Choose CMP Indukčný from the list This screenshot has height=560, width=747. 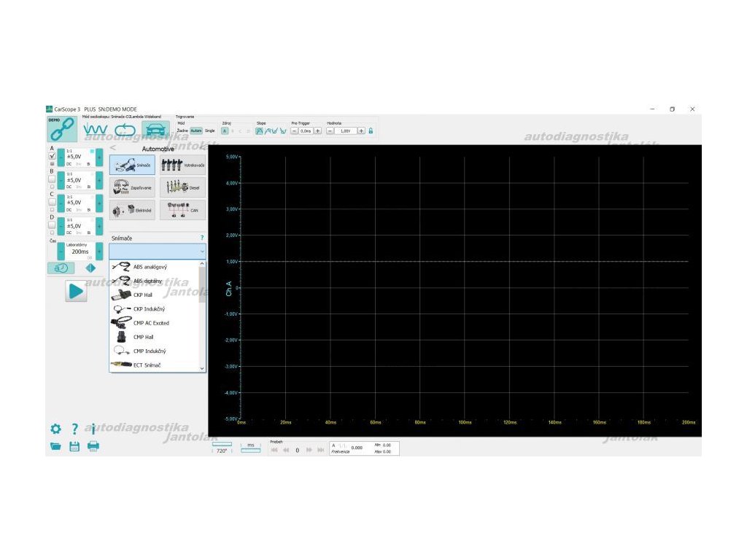coord(154,351)
